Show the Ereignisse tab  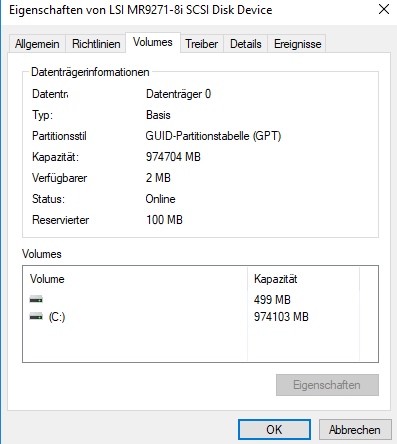tap(297, 44)
